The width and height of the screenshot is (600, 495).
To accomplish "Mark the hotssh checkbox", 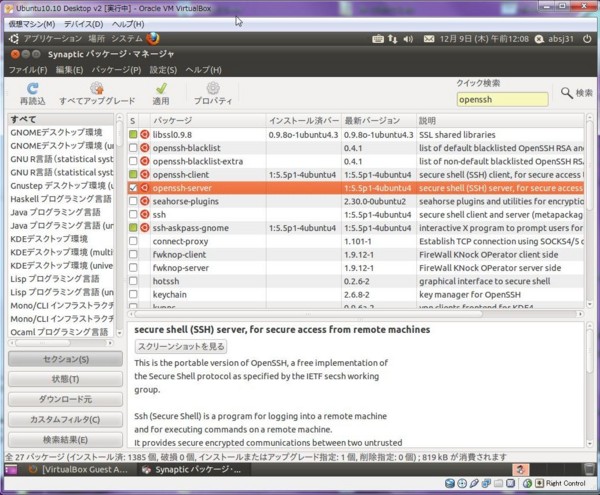I will (x=133, y=281).
